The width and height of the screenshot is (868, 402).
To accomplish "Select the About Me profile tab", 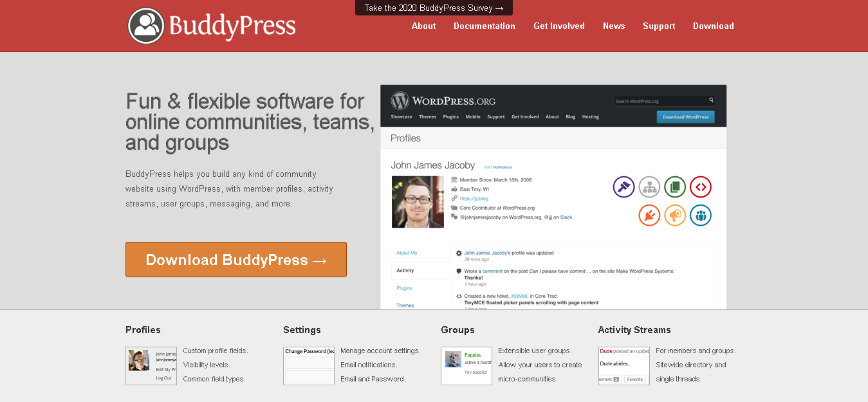I will point(407,253).
